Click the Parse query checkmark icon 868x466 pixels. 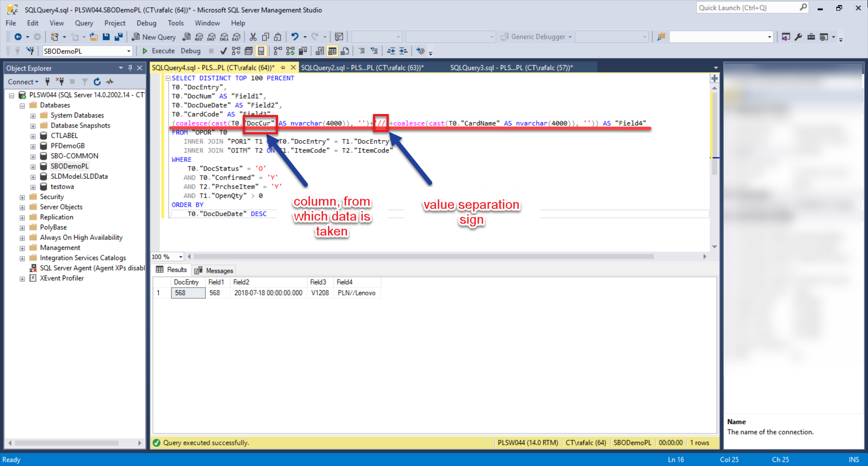click(x=223, y=51)
